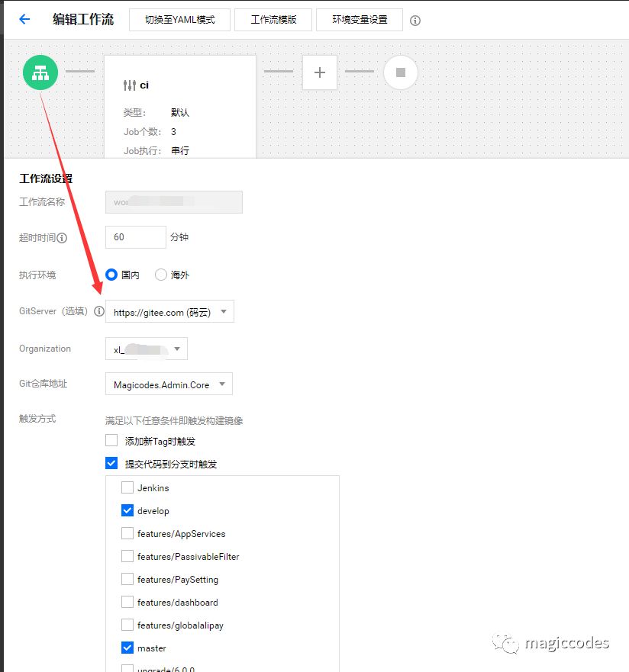Open the Organization dropdown
This screenshot has height=672, width=629.
pos(147,349)
